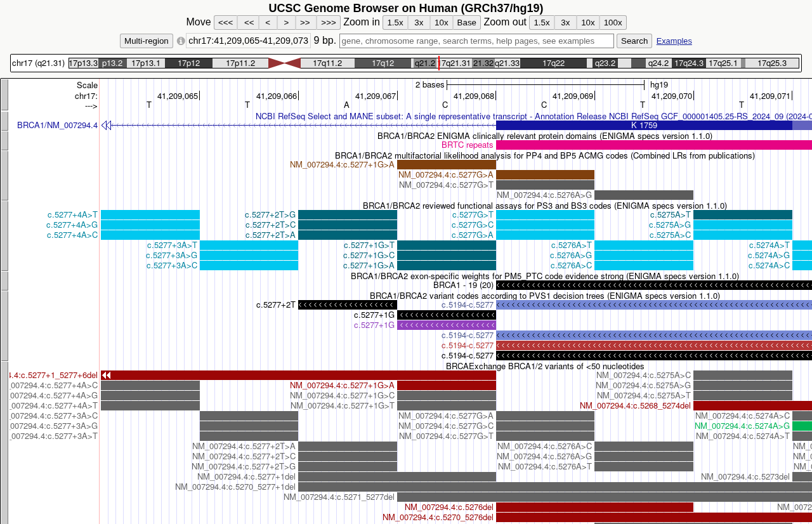812x524 pixels.
Task: Click the info icon beside Multi-region
Action: coord(181,41)
